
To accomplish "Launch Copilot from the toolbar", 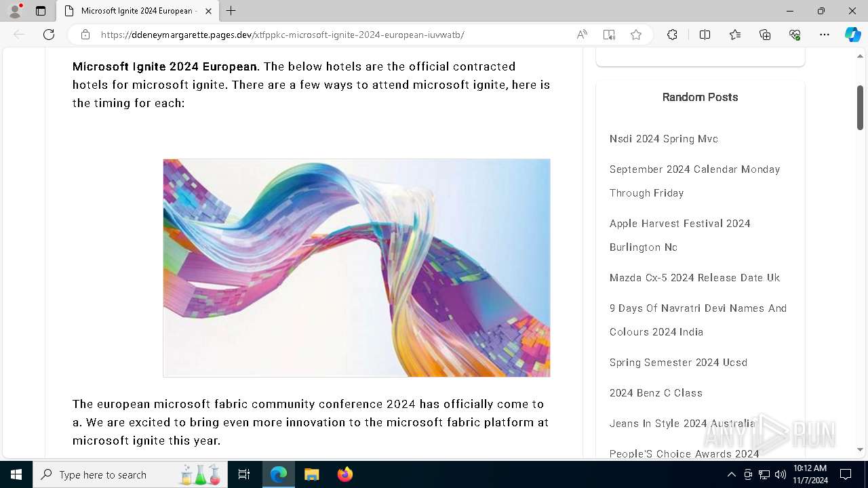I will 852,35.
